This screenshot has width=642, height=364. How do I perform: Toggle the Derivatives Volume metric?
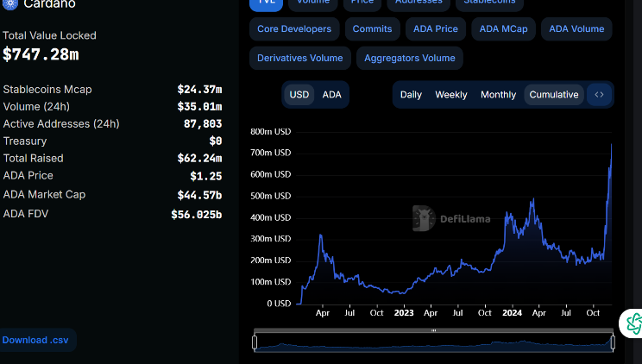pos(299,58)
